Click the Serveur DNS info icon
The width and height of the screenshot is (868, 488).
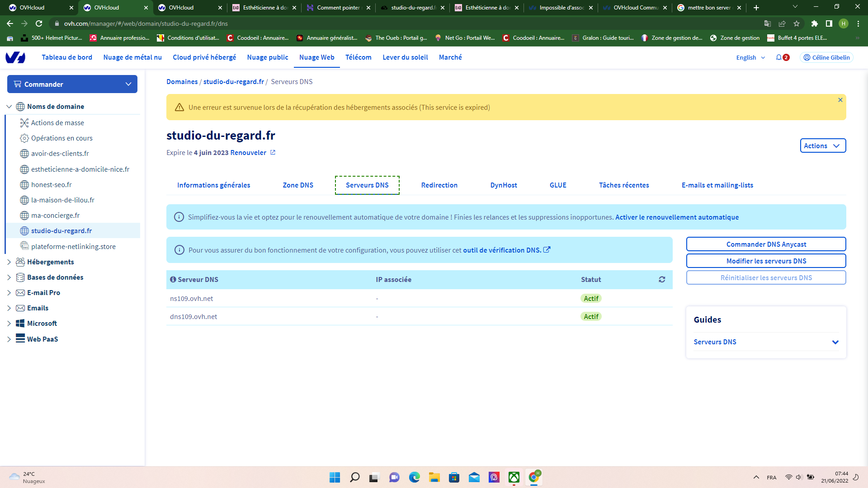click(173, 280)
